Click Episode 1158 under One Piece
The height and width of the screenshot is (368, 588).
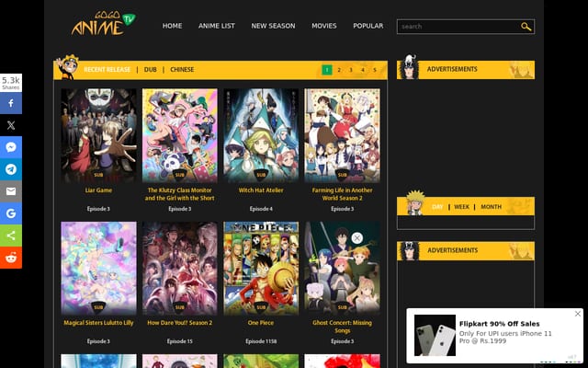tap(261, 341)
